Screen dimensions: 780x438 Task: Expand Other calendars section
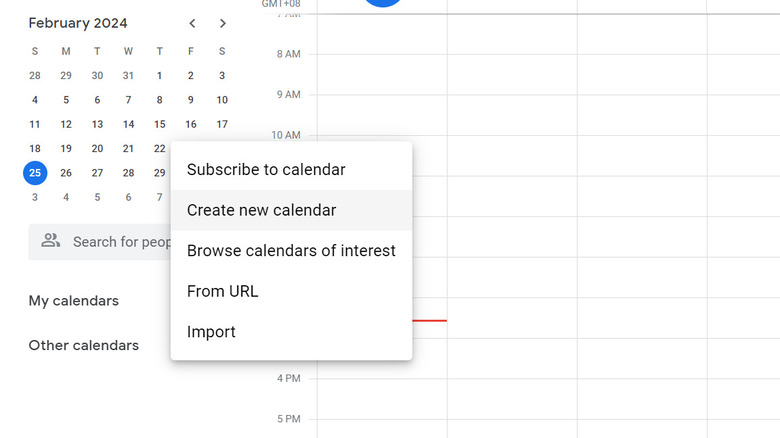pyautogui.click(x=84, y=345)
